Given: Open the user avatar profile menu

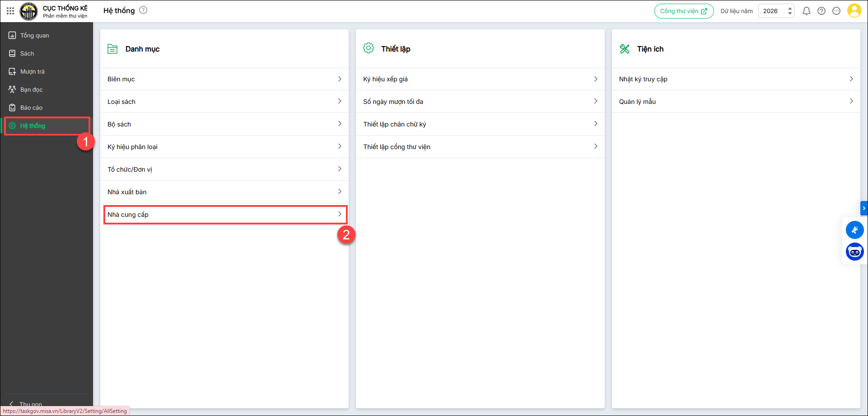Looking at the screenshot, I should click(854, 10).
